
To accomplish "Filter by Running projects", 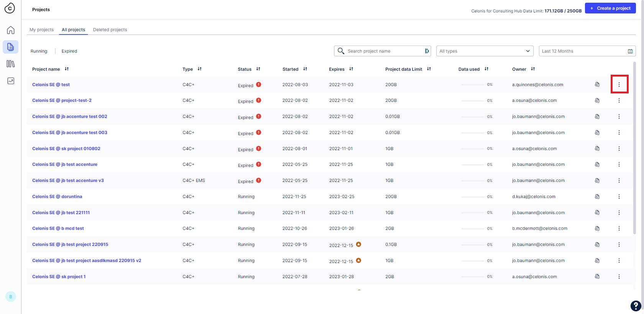I will [x=39, y=51].
